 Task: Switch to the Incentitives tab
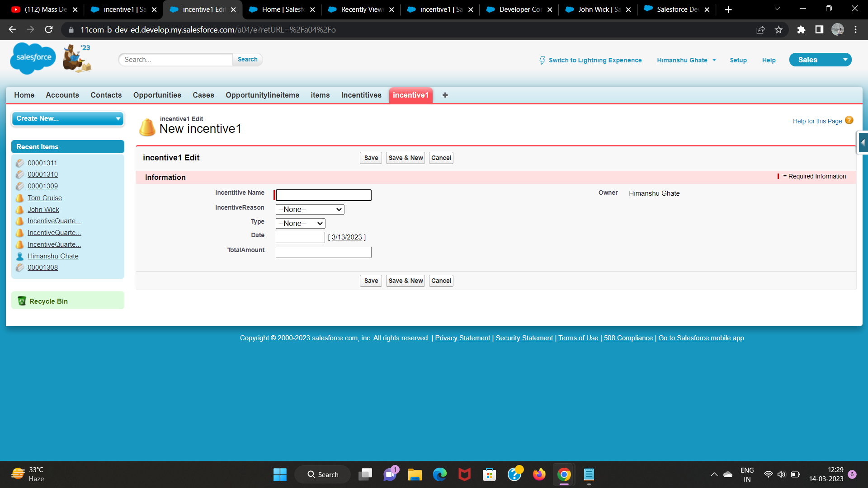pos(361,95)
